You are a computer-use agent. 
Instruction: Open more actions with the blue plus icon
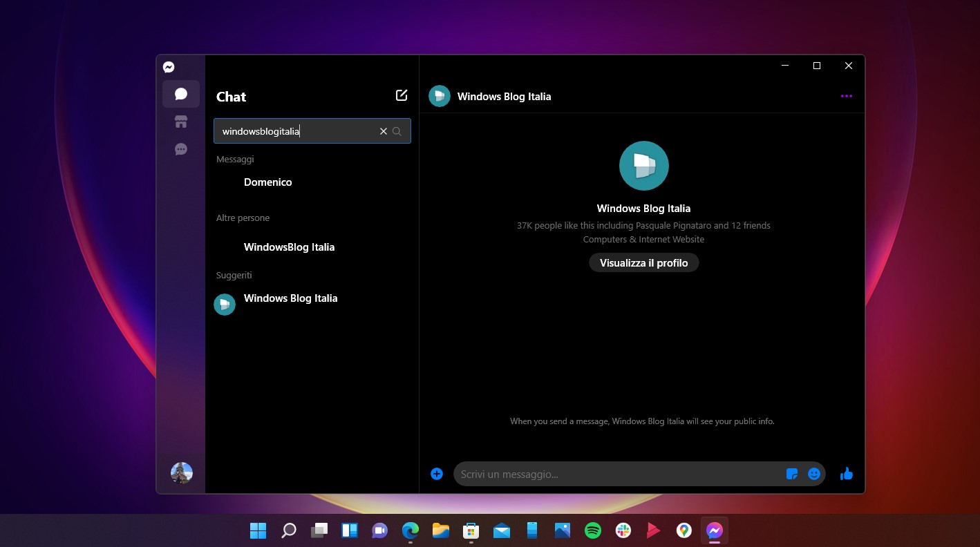[437, 474]
